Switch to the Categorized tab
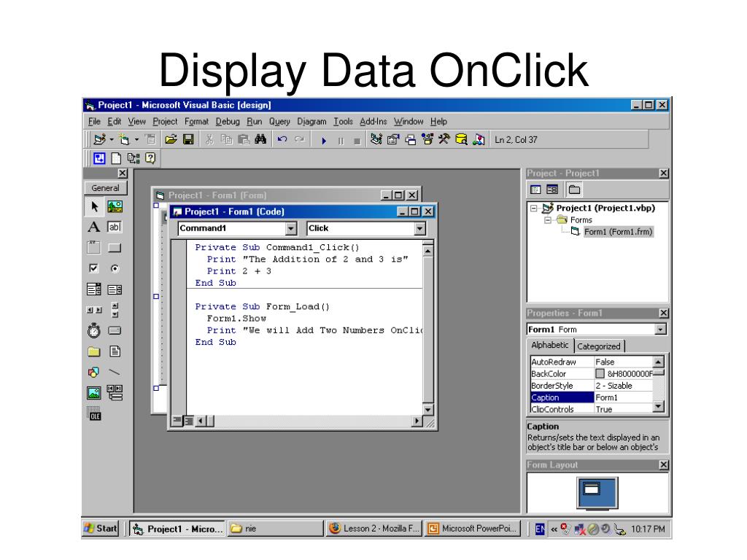 (599, 346)
